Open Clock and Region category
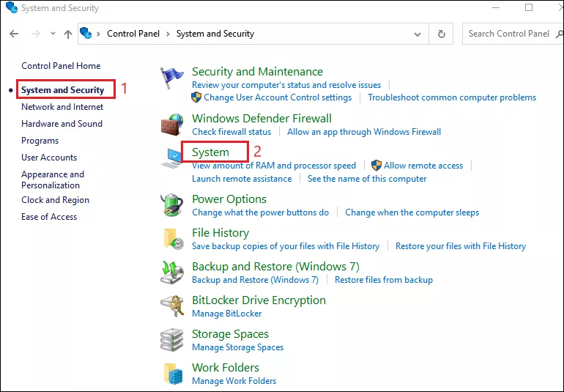The height and width of the screenshot is (392, 564). [56, 200]
